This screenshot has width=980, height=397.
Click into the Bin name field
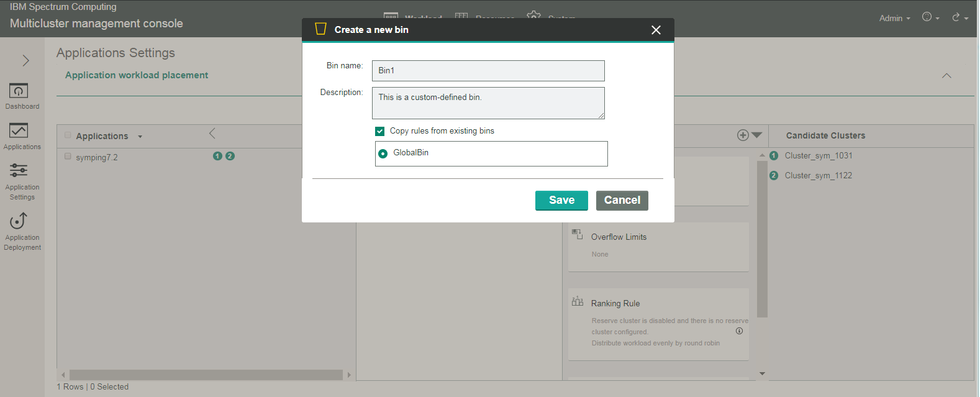[488, 71]
